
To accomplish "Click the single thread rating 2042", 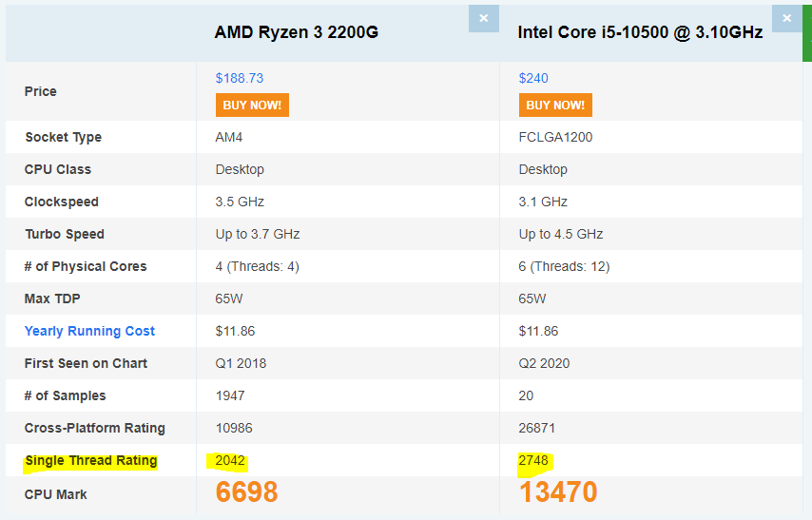I will click(230, 460).
